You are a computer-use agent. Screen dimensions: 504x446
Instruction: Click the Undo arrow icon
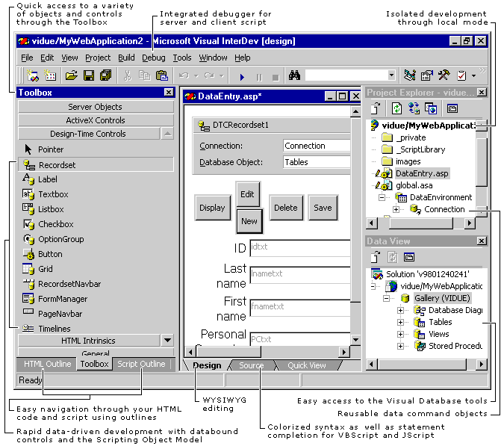click(x=184, y=75)
